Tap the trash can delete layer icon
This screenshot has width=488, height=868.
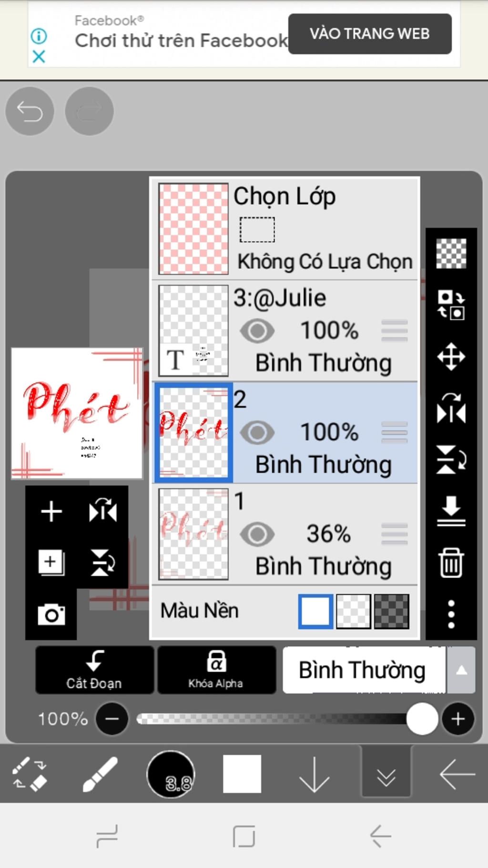pyautogui.click(x=451, y=563)
